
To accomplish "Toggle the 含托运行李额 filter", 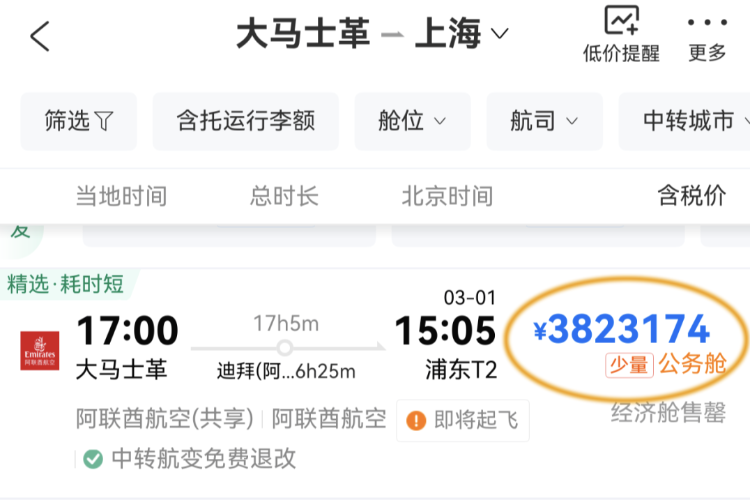I will click(246, 121).
